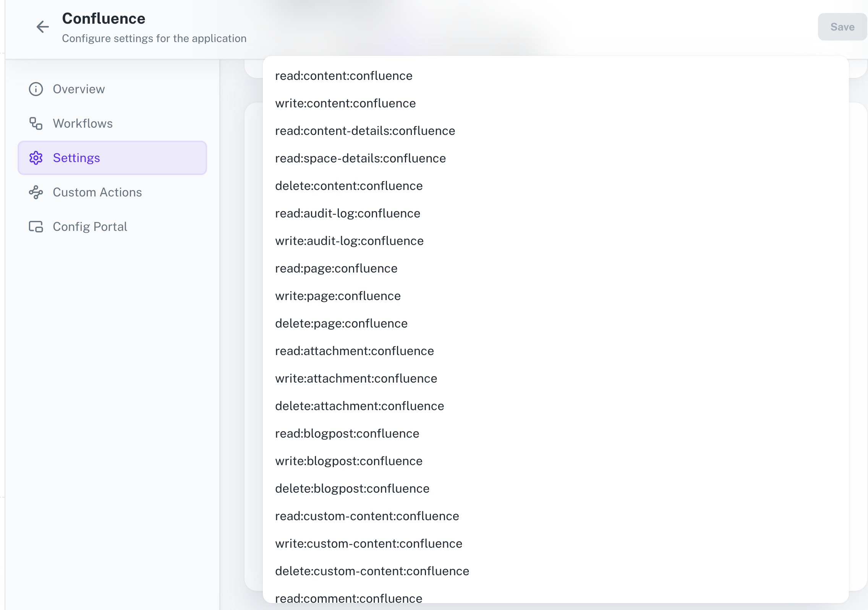Select delete:page:confluence option
This screenshot has height=610, width=868.
[x=341, y=323]
